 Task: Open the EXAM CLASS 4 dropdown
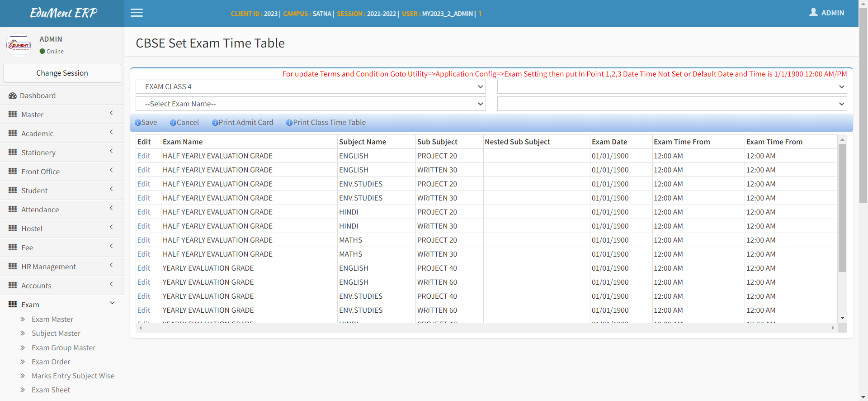(x=311, y=87)
